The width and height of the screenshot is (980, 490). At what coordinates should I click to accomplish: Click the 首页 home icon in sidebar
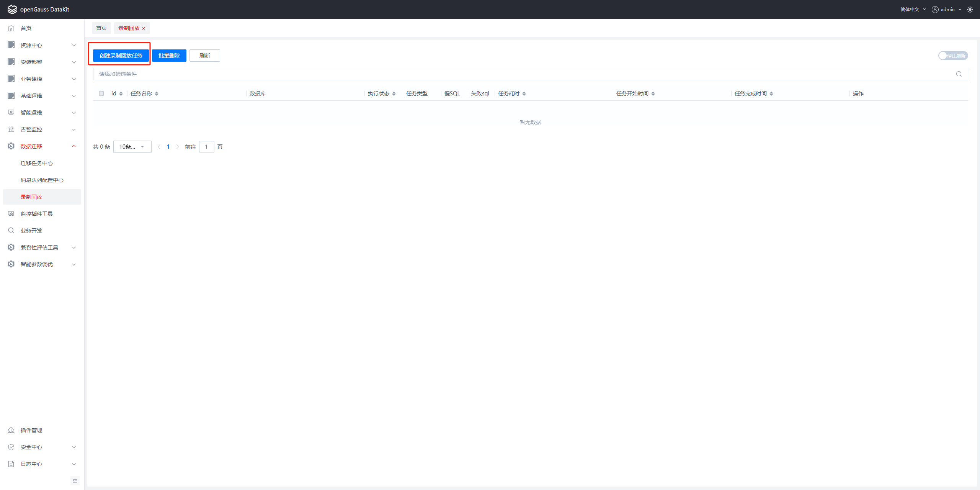pyautogui.click(x=11, y=28)
